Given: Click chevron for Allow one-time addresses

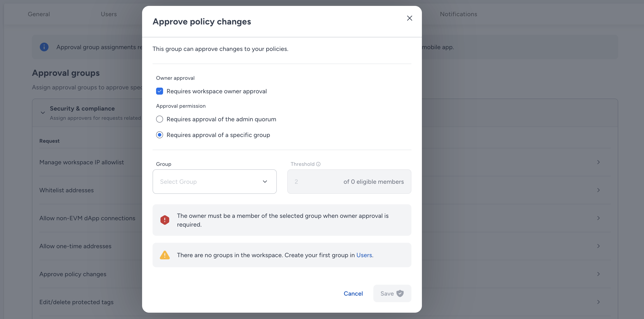Looking at the screenshot, I should [598, 246].
